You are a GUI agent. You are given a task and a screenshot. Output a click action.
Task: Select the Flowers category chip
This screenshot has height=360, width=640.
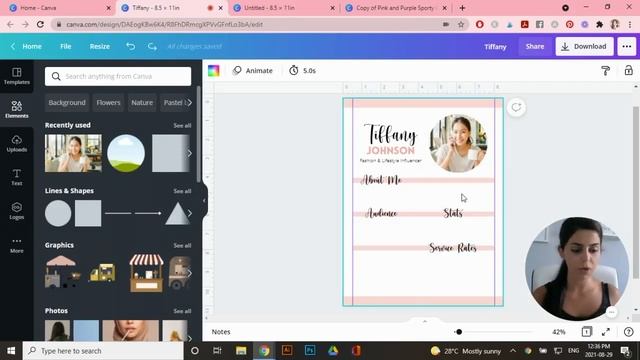(x=108, y=102)
